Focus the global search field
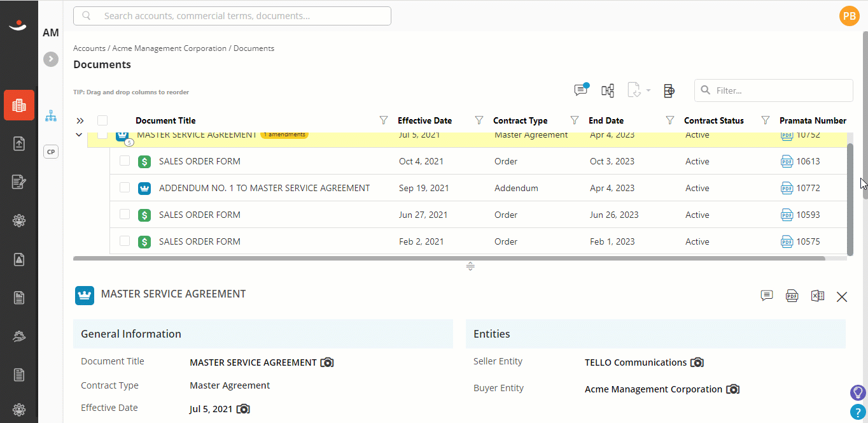Screen dimensions: 868x423 [232, 16]
